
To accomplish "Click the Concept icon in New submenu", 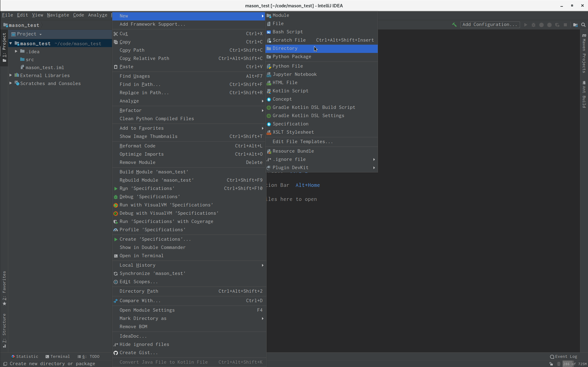I will pyautogui.click(x=269, y=99).
